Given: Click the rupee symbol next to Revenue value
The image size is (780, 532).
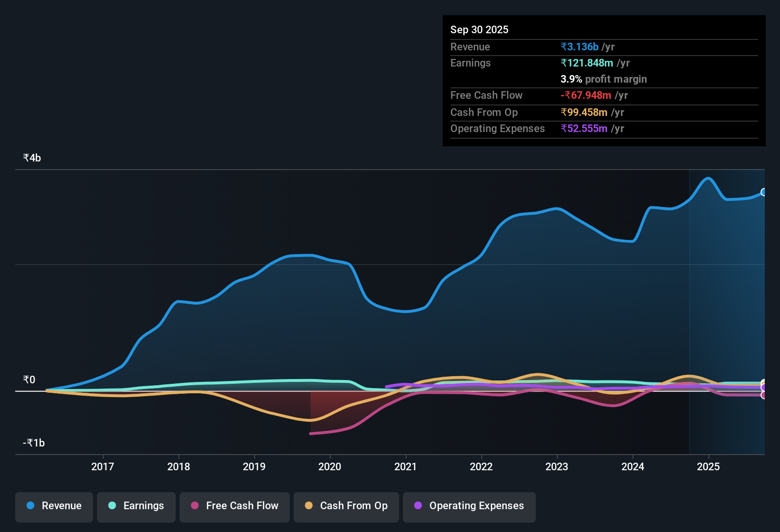Looking at the screenshot, I should click(x=563, y=47).
